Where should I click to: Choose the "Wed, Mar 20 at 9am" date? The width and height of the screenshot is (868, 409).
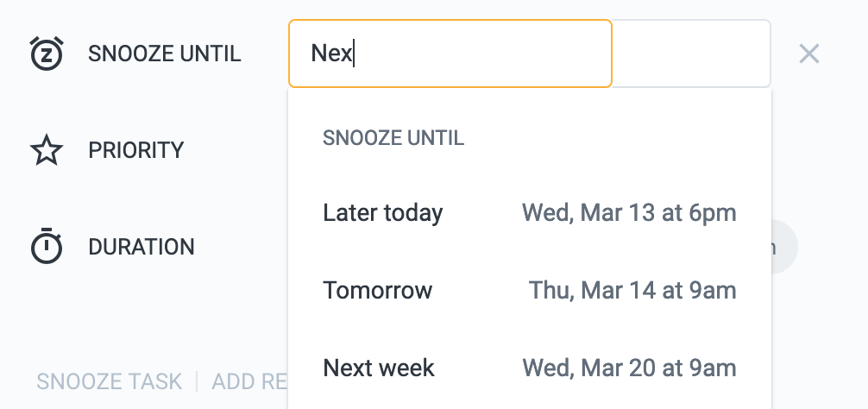pyautogui.click(x=629, y=368)
